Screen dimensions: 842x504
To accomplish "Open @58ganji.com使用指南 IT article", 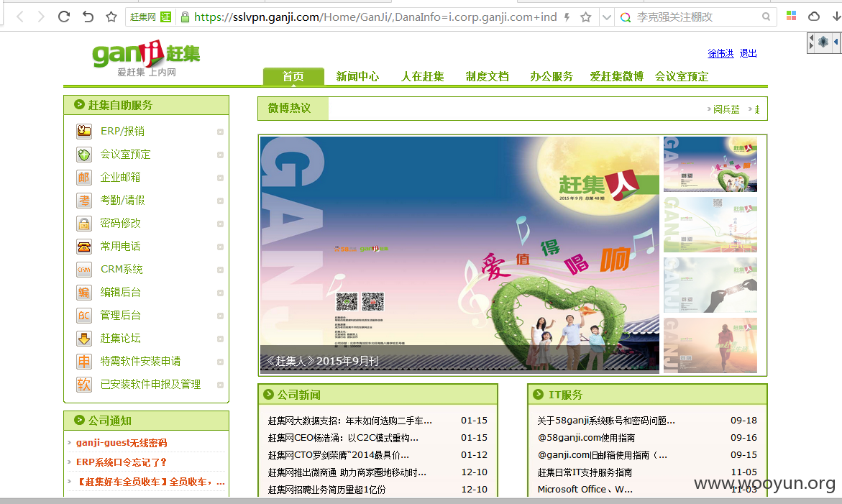I will tap(587, 438).
